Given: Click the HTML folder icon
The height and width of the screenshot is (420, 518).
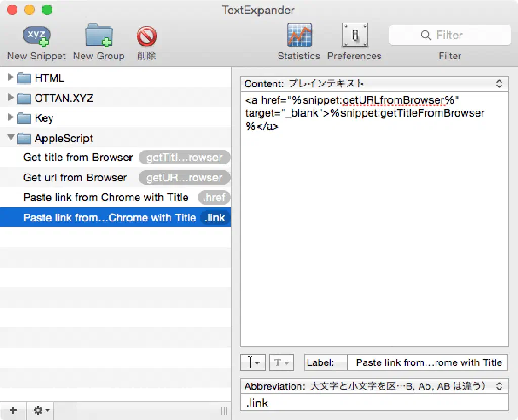Looking at the screenshot, I should 24,78.
